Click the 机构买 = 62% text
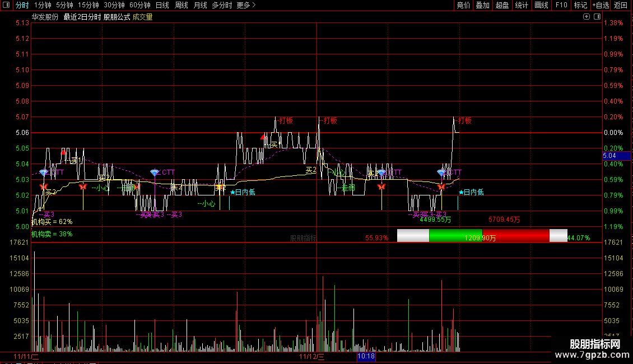Screen dimensions: 633x364 point(52,222)
